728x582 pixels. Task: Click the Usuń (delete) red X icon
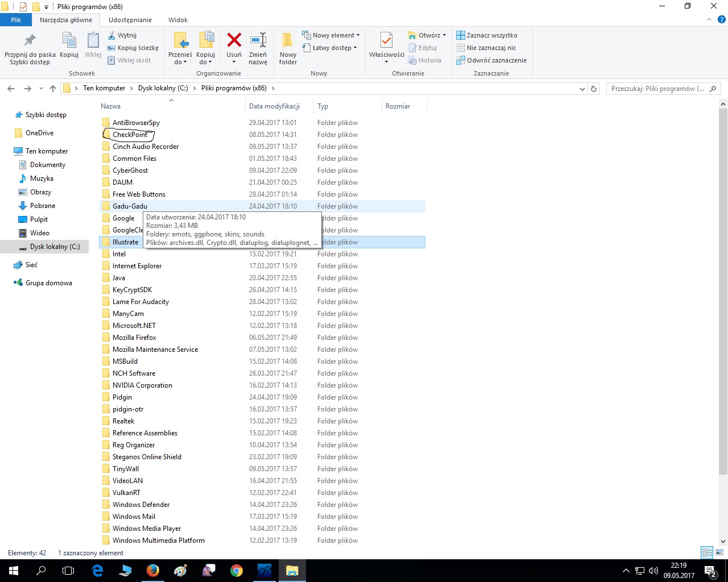(234, 41)
